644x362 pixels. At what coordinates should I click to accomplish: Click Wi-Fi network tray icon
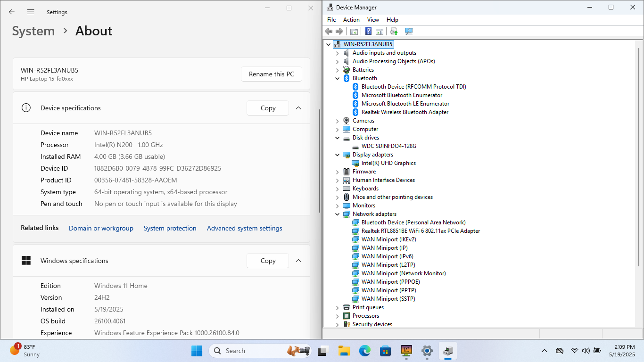574,351
